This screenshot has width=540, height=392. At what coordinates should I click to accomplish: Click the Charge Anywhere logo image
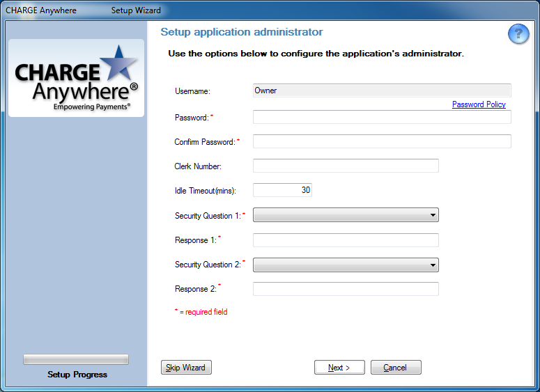(x=76, y=78)
